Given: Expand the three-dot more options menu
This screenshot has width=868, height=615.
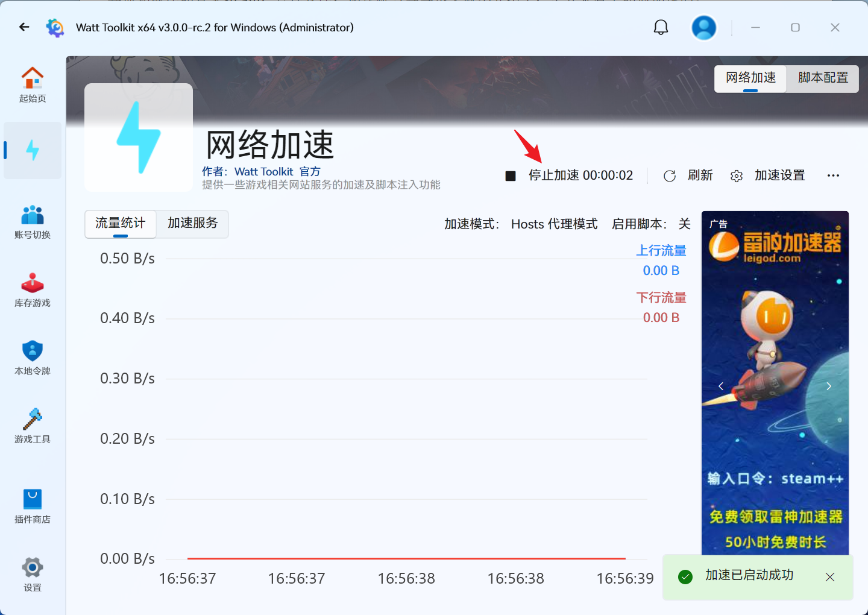Looking at the screenshot, I should [833, 175].
